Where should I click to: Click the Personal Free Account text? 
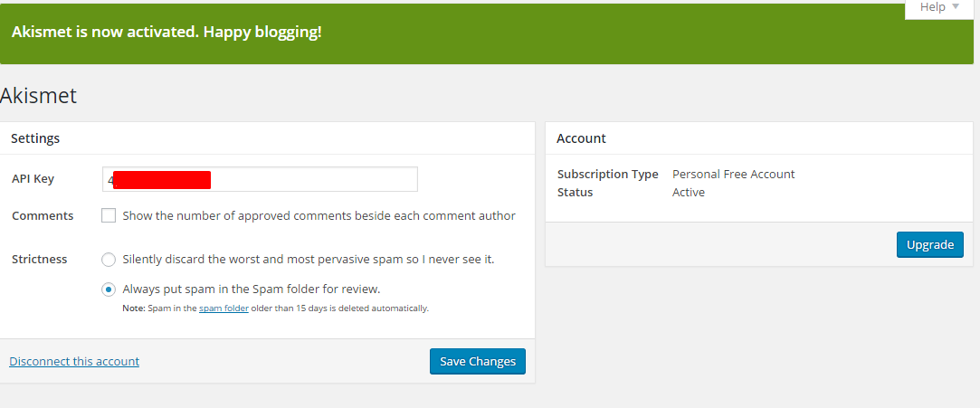(733, 174)
